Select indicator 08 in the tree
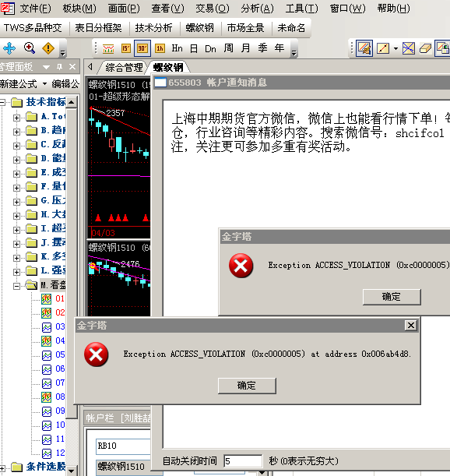Image resolution: width=450 pixels, height=476 pixels. tap(54, 397)
